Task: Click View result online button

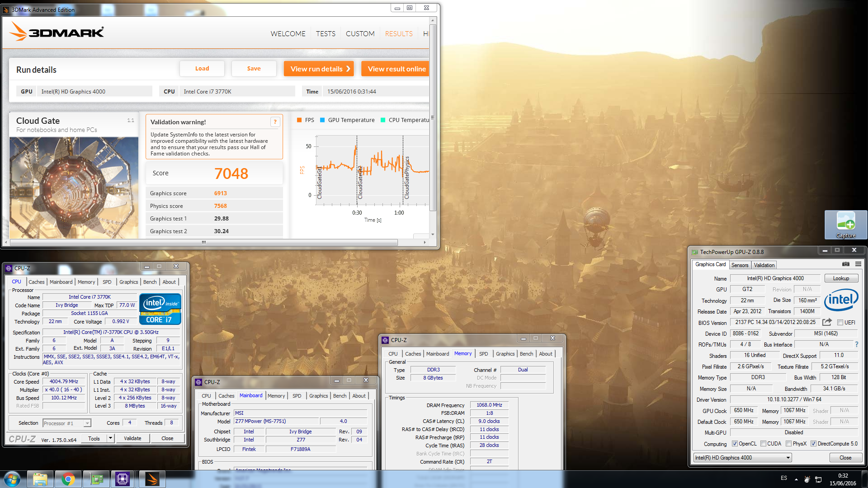Action: (x=396, y=69)
